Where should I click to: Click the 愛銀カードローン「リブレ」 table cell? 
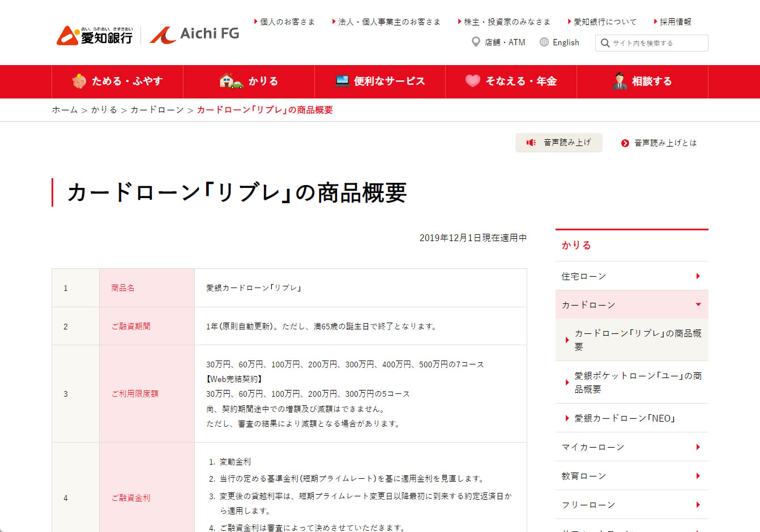click(361, 288)
